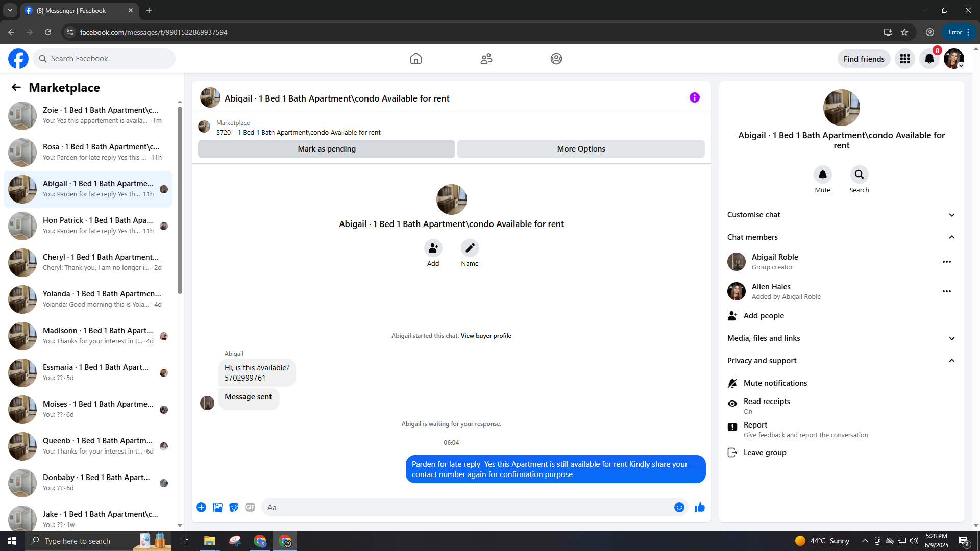The height and width of the screenshot is (551, 980).
Task: Click More Options button
Action: (581, 149)
